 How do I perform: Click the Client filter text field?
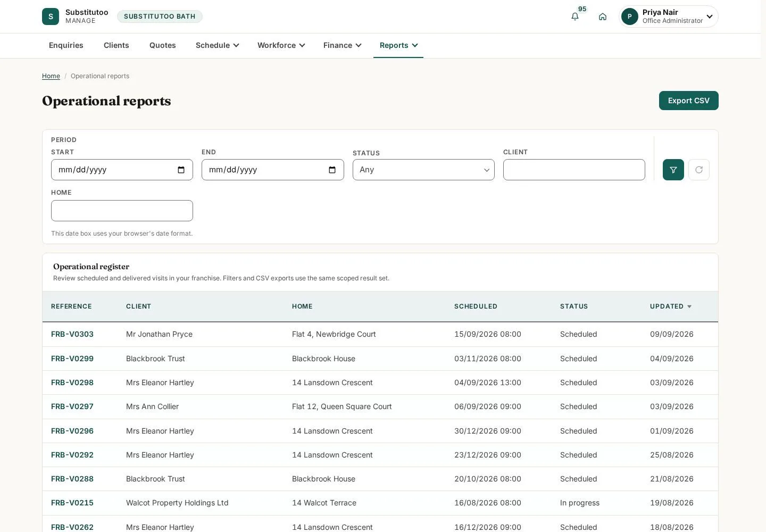point(574,170)
